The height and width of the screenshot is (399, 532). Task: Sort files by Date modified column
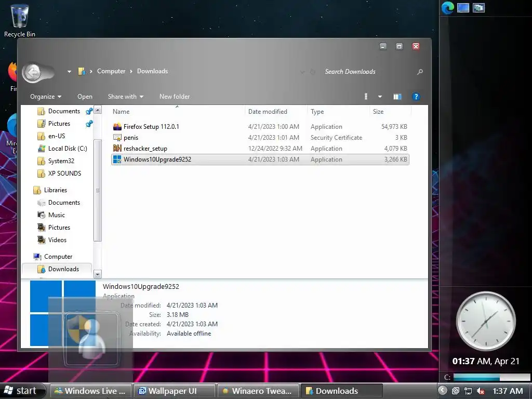point(268,112)
